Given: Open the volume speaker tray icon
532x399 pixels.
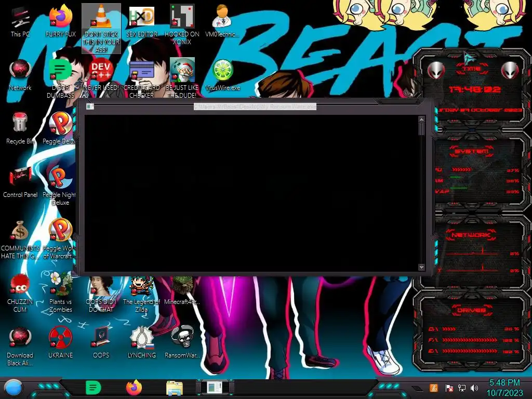Looking at the screenshot, I should click(474, 388).
